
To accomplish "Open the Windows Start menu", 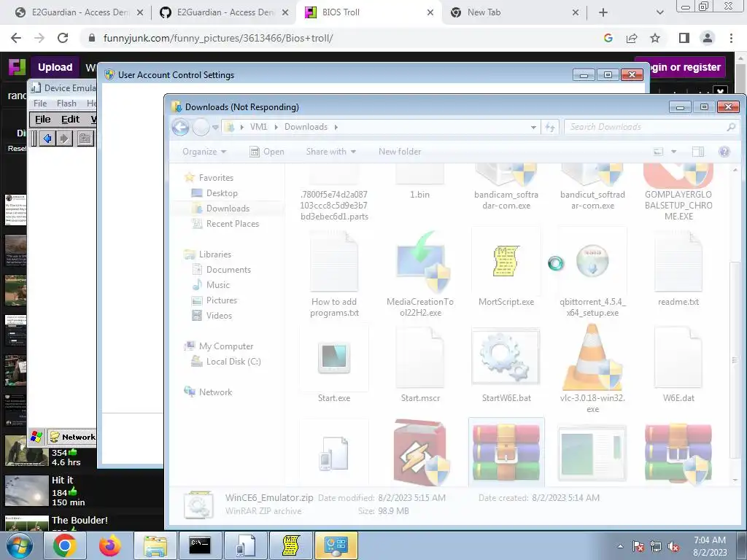I will click(x=20, y=545).
